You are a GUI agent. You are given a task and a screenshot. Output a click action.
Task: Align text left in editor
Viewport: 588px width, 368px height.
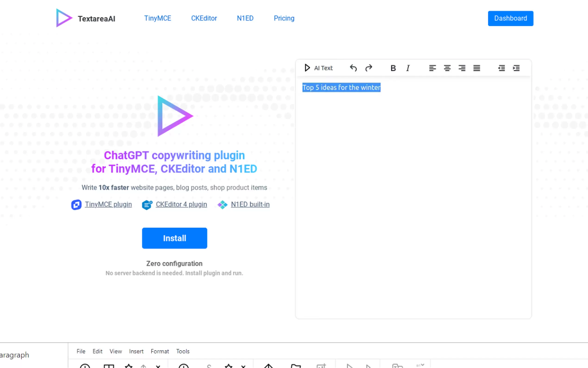click(x=432, y=68)
